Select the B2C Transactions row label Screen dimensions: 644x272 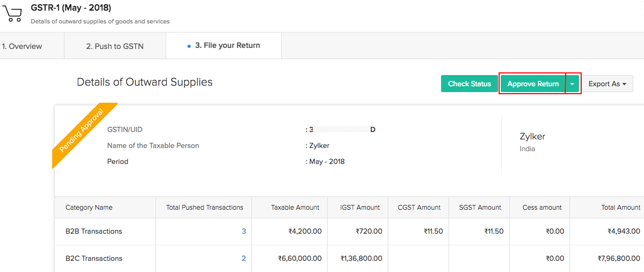click(x=94, y=259)
